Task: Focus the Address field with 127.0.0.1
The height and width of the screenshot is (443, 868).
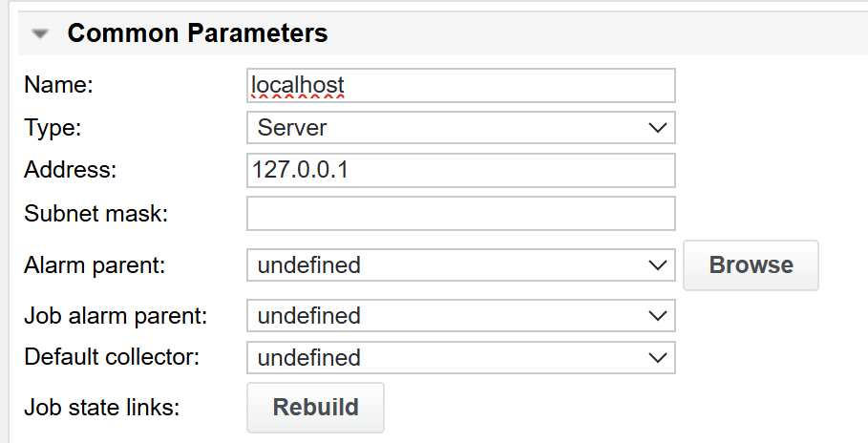Action: pos(460,170)
